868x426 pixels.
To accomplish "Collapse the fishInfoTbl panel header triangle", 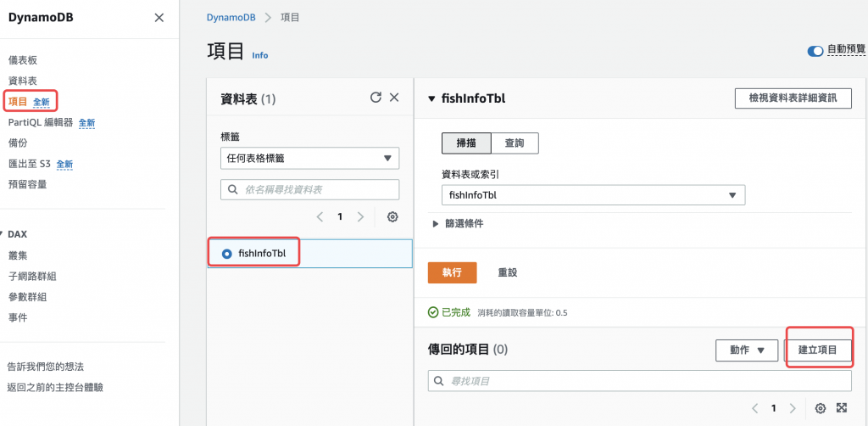I will pos(431,99).
